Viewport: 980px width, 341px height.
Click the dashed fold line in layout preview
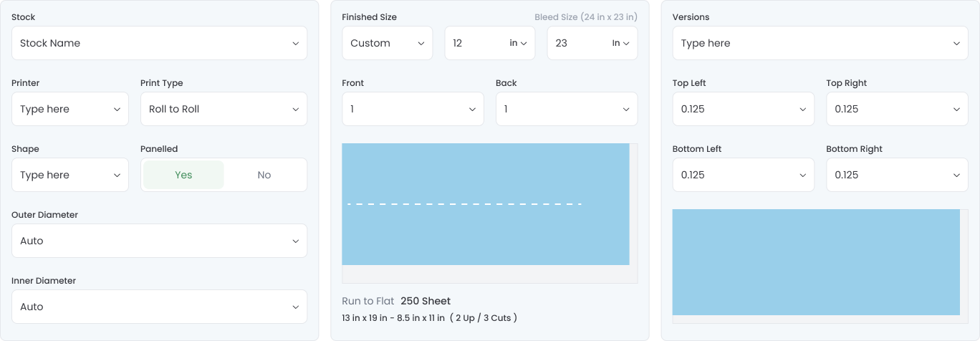464,204
